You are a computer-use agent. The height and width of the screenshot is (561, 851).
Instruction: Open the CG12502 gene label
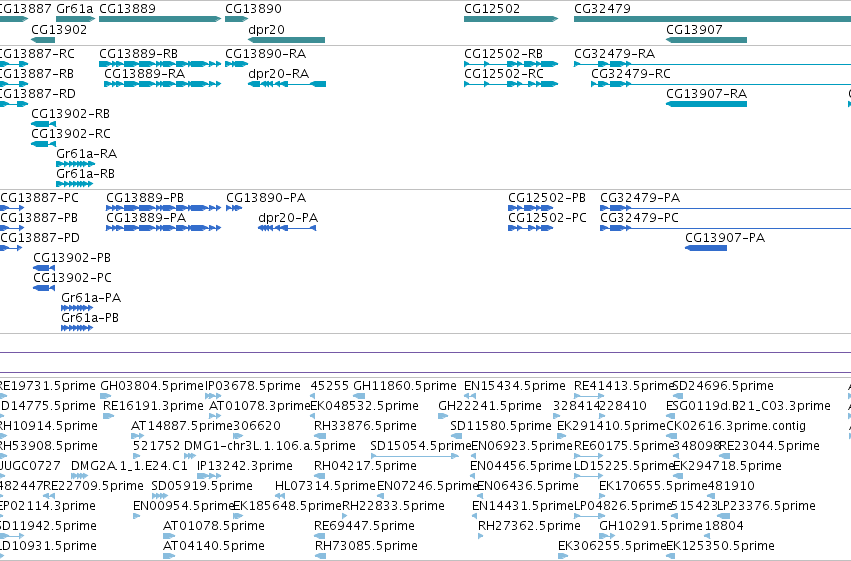(x=492, y=9)
